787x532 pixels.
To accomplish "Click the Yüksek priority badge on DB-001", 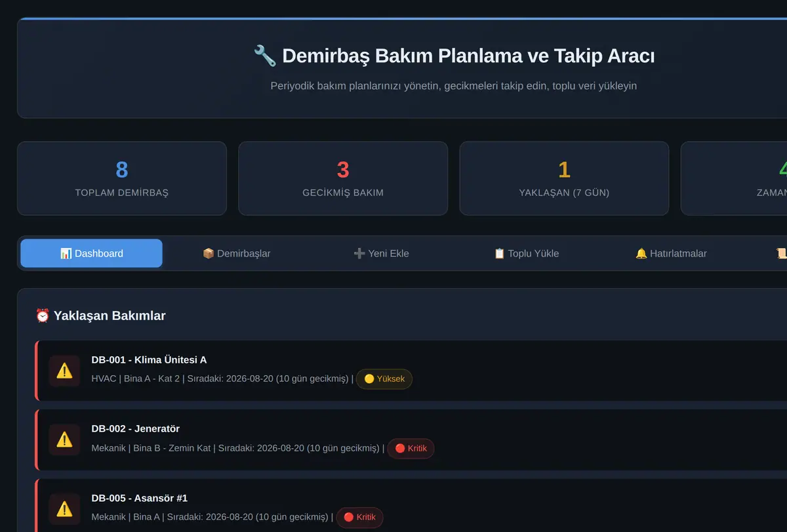I will point(384,379).
